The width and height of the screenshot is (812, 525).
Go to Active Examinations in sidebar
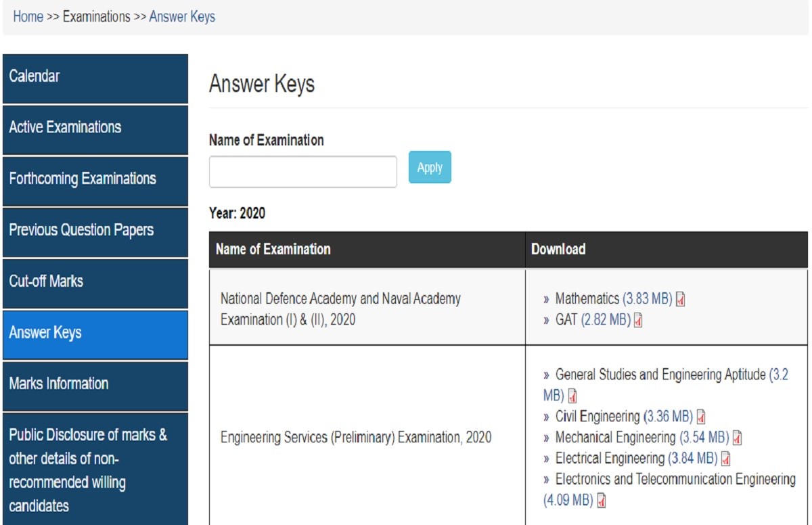(x=95, y=127)
